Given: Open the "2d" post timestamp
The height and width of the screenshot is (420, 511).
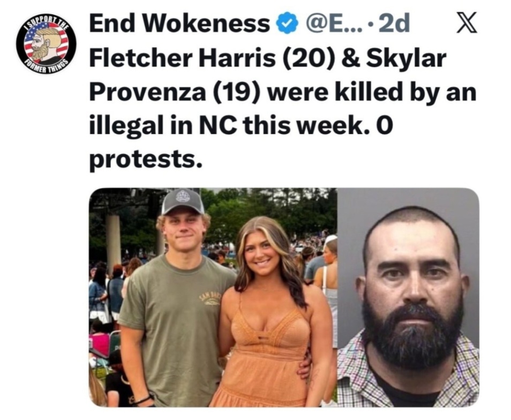Looking at the screenshot, I should [394, 24].
